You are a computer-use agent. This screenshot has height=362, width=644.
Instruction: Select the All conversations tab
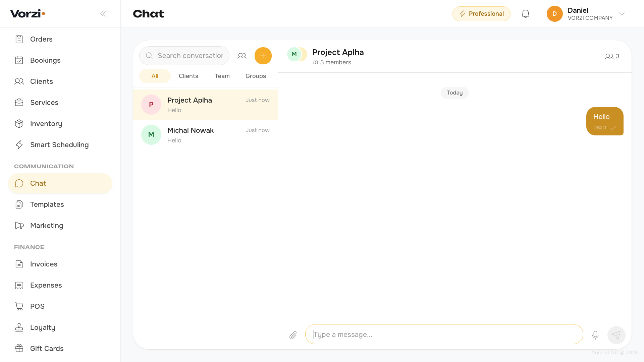155,76
